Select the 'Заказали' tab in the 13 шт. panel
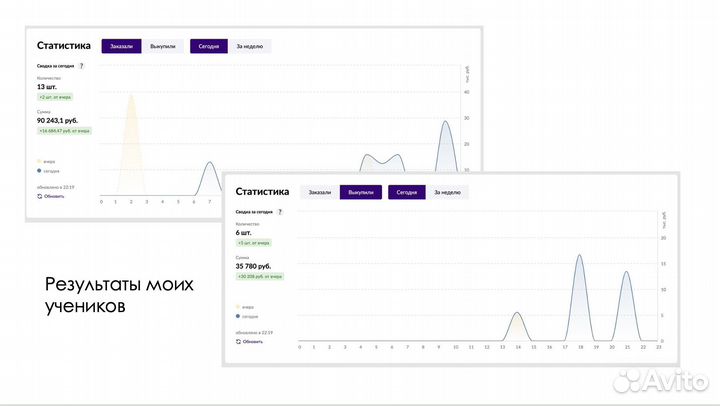The height and width of the screenshot is (406, 720). click(x=119, y=46)
